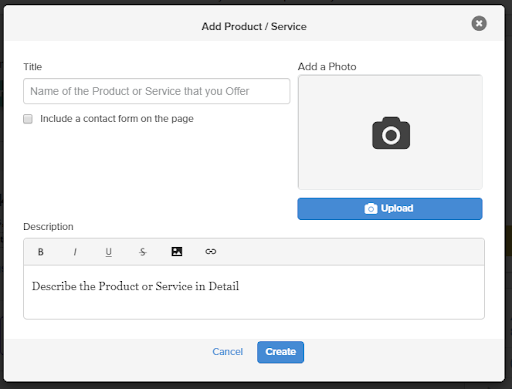The width and height of the screenshot is (512, 389).
Task: Toggle strikethrough formatting in description editor
Action: 143,252
